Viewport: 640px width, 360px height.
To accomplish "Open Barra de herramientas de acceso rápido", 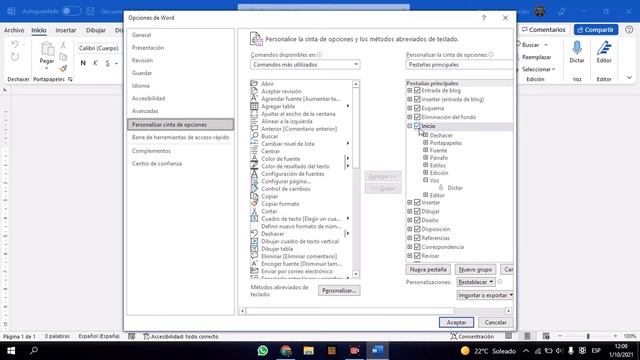I will [x=180, y=138].
